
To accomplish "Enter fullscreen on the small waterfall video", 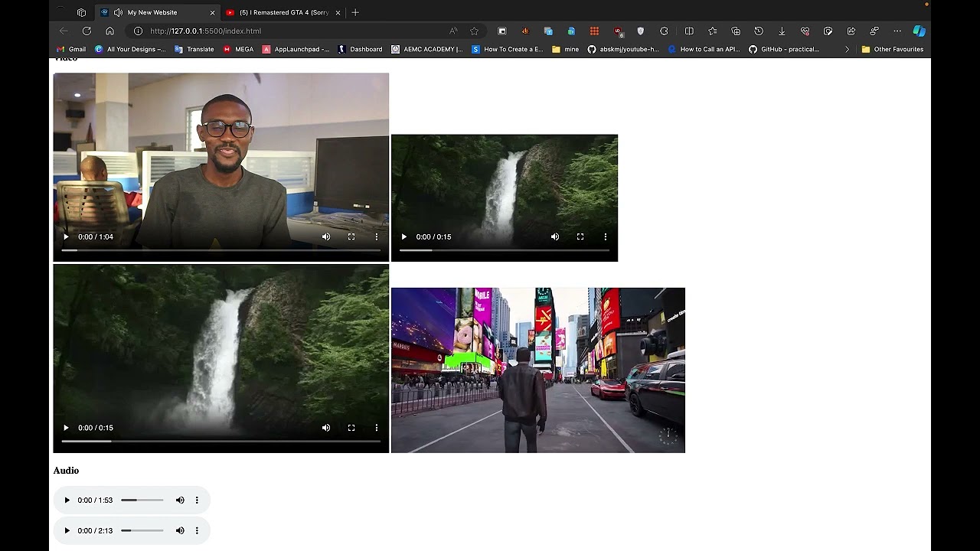I will (580, 236).
